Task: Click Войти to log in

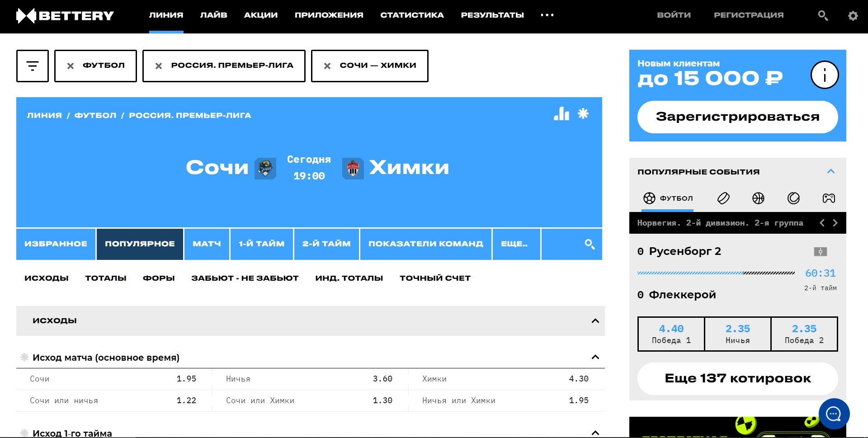Action: coord(674,15)
